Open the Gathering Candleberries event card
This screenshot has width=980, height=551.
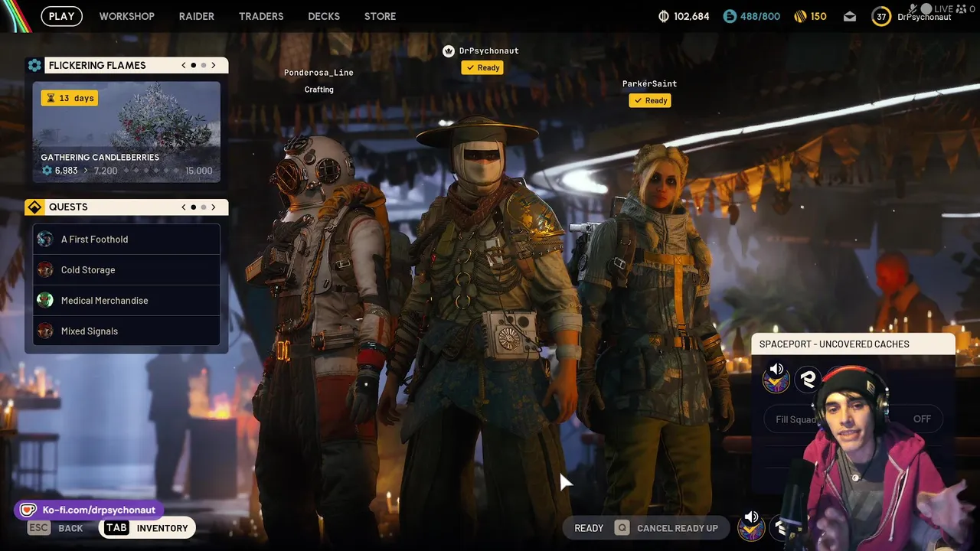(x=126, y=132)
